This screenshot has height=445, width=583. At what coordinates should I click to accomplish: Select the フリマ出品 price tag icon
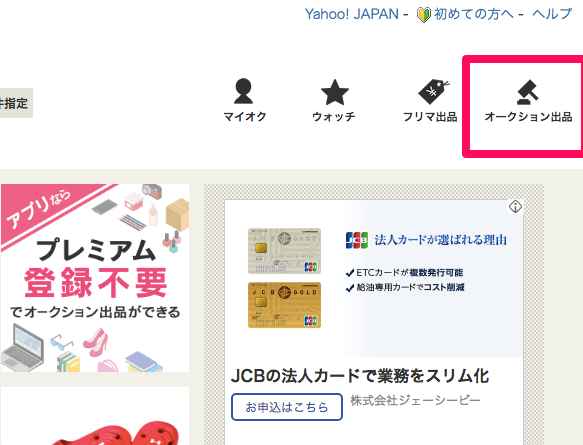[x=433, y=91]
